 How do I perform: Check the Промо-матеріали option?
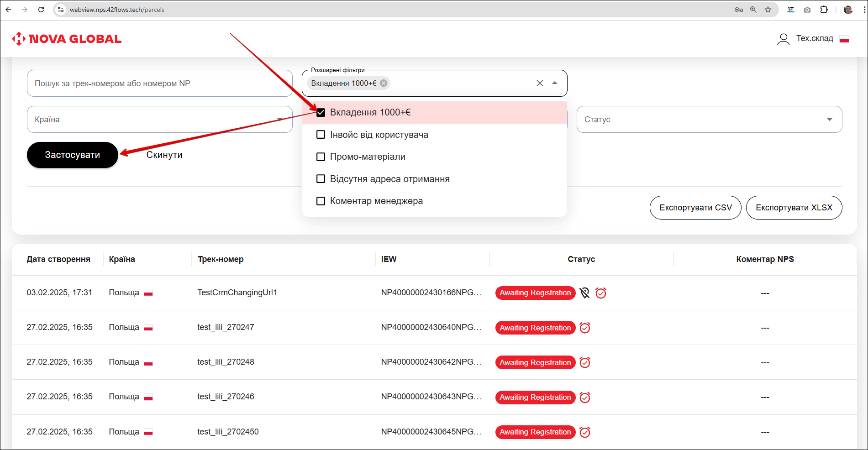pos(321,157)
